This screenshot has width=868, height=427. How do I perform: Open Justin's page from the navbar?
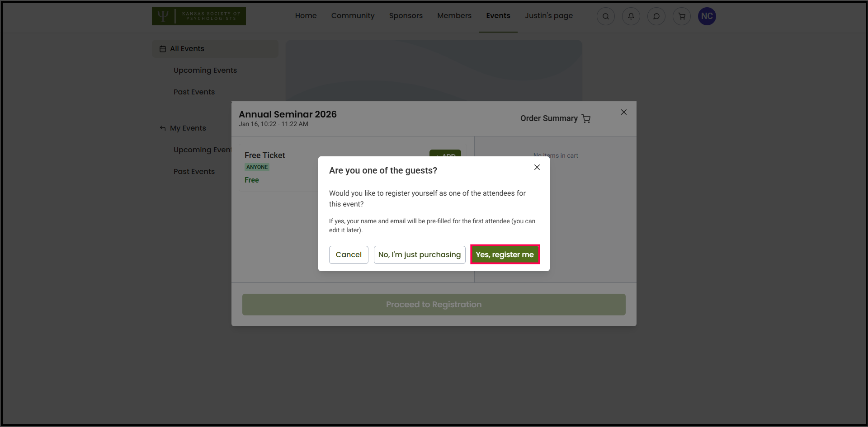pos(548,16)
